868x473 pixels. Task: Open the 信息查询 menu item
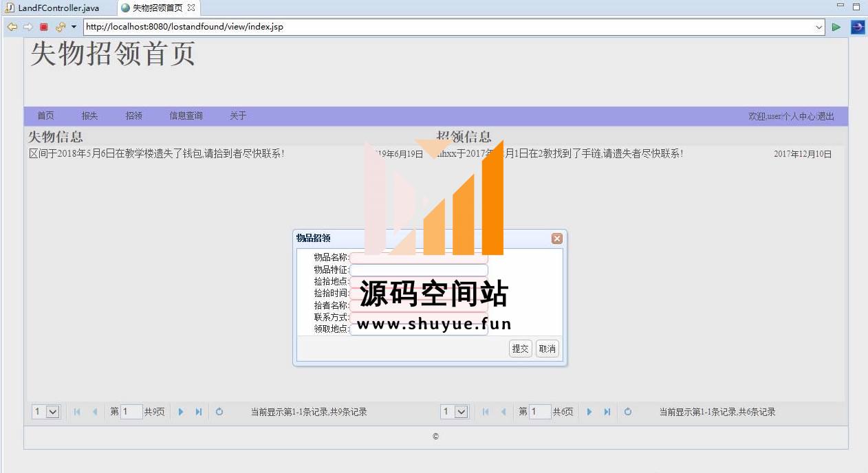coord(186,116)
